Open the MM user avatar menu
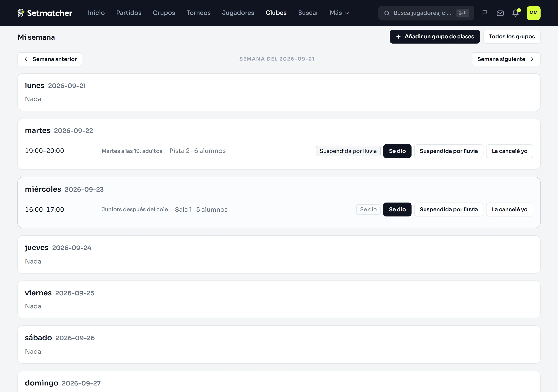 pos(533,13)
